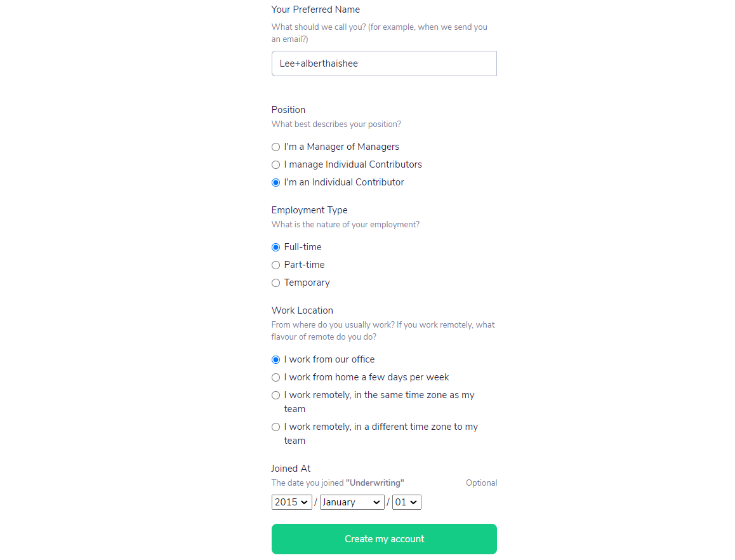Image resolution: width=735 pixels, height=560 pixels.
Task: Click into the Preferred Name field
Action: click(x=384, y=63)
